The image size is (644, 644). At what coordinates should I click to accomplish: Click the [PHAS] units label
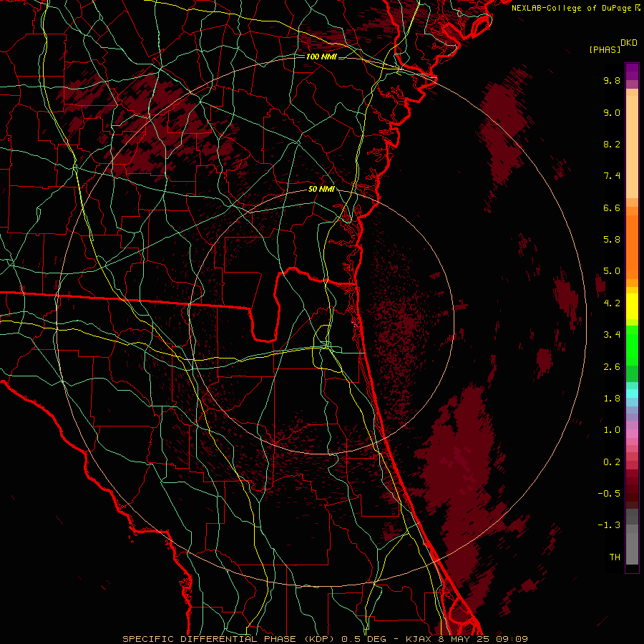605,49
